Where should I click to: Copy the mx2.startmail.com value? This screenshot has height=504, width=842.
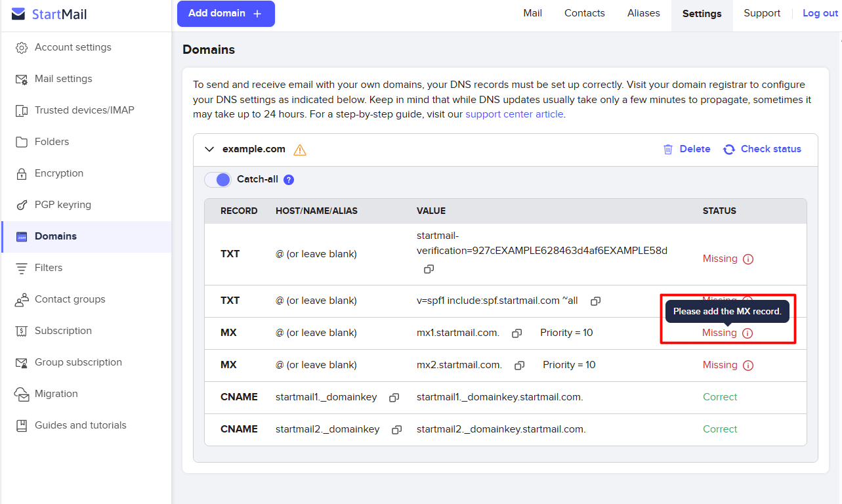[x=519, y=366]
